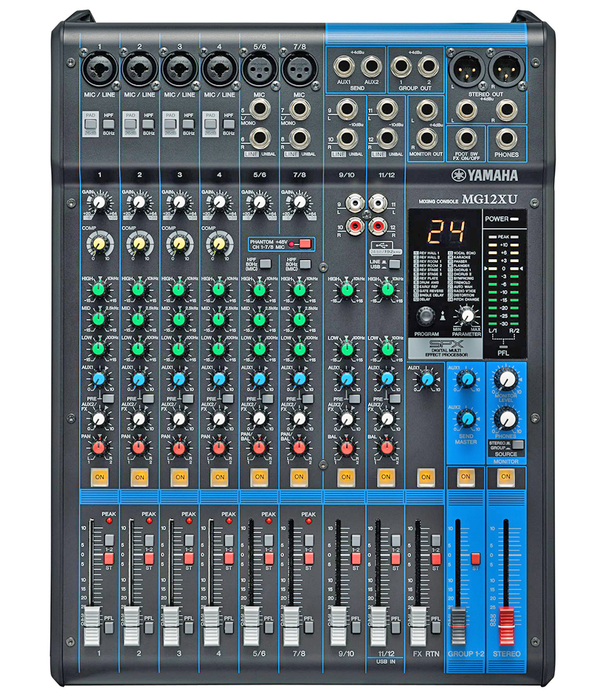Toggle HPF 80Hz (MIC) for channel 5/6
This screenshot has width=605, height=700.
pyautogui.click(x=265, y=264)
